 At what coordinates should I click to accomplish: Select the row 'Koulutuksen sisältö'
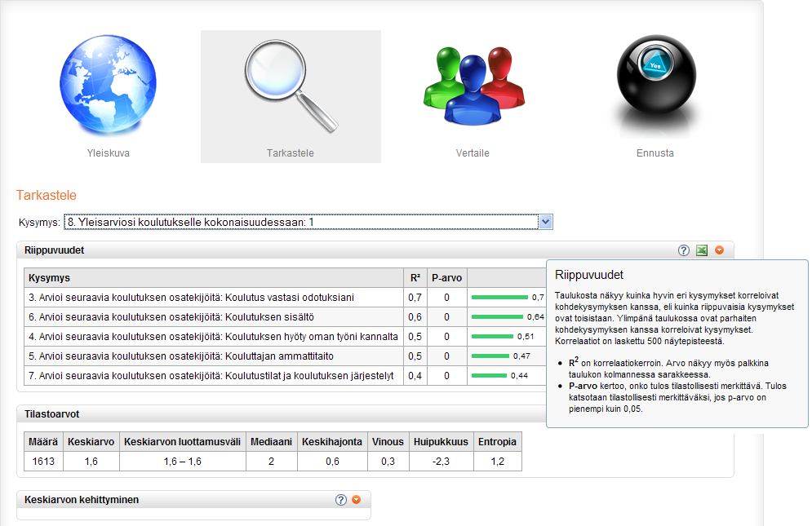(x=285, y=317)
